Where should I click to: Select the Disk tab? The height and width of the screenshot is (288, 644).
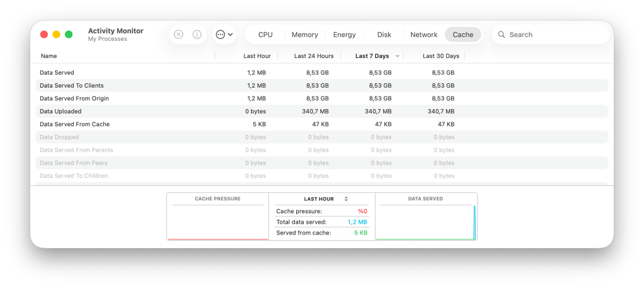pyautogui.click(x=384, y=35)
